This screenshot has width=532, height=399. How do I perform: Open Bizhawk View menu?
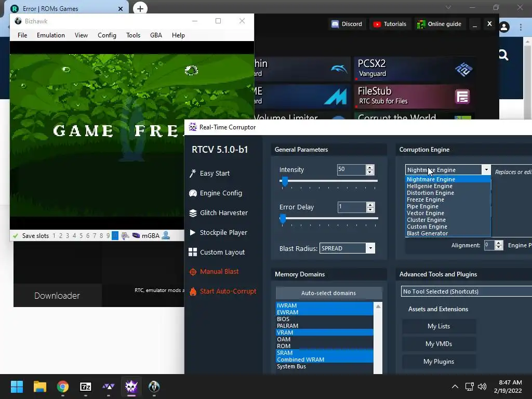point(81,35)
